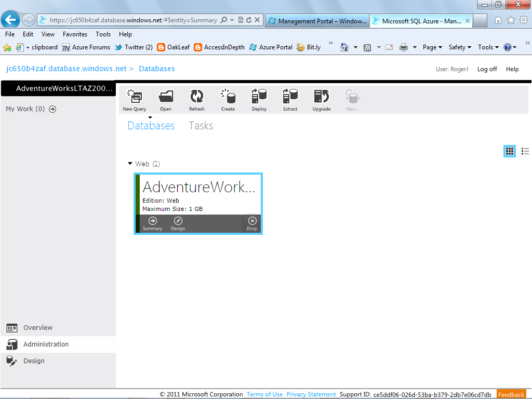Open Terms of Use link
532x399 pixels.
tap(264, 394)
